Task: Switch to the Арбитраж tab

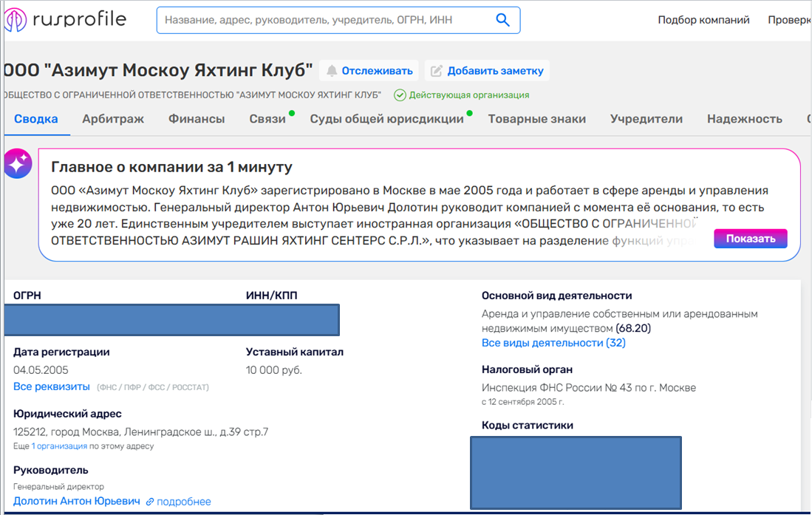Action: [113, 119]
